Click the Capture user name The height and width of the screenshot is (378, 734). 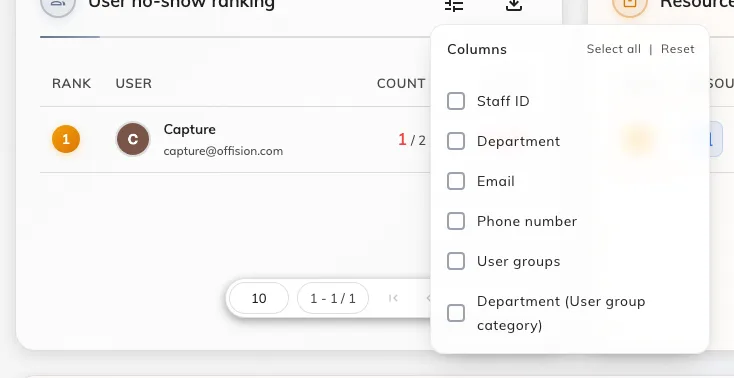[x=190, y=129]
